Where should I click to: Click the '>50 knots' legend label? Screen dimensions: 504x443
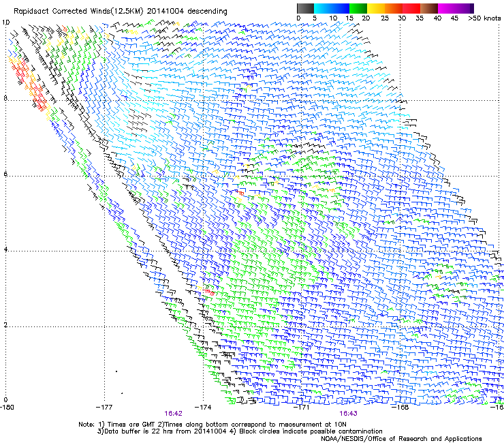pyautogui.click(x=484, y=18)
